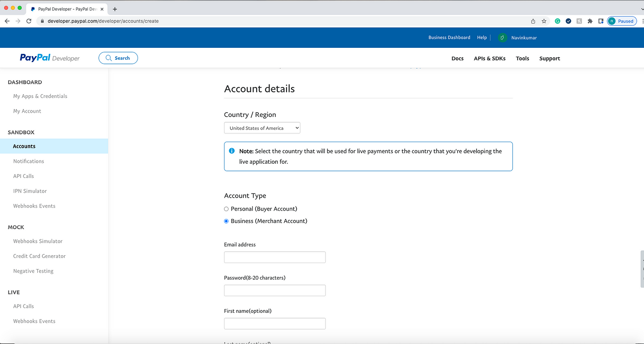Click the MOCK section heading
This screenshot has height=344, width=644.
[x=16, y=227]
